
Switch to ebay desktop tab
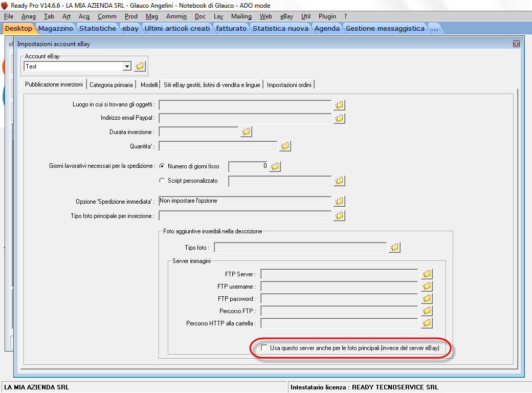click(x=130, y=29)
